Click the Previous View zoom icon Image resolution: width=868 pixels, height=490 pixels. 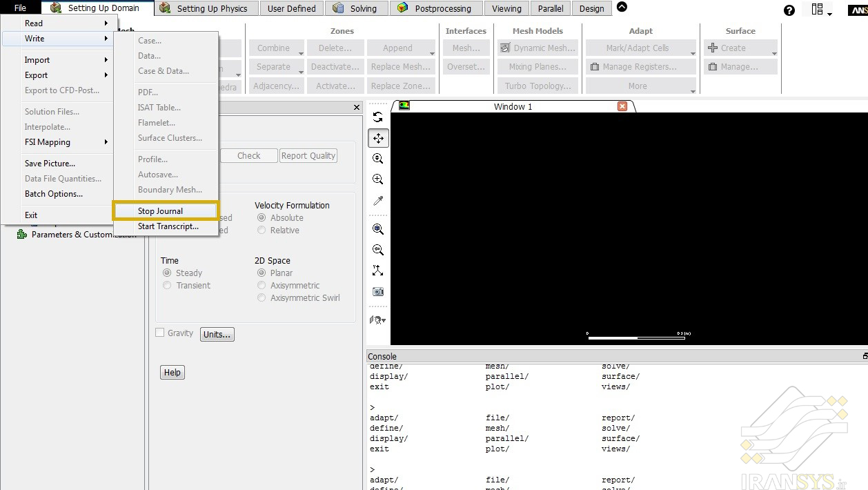[378, 250]
